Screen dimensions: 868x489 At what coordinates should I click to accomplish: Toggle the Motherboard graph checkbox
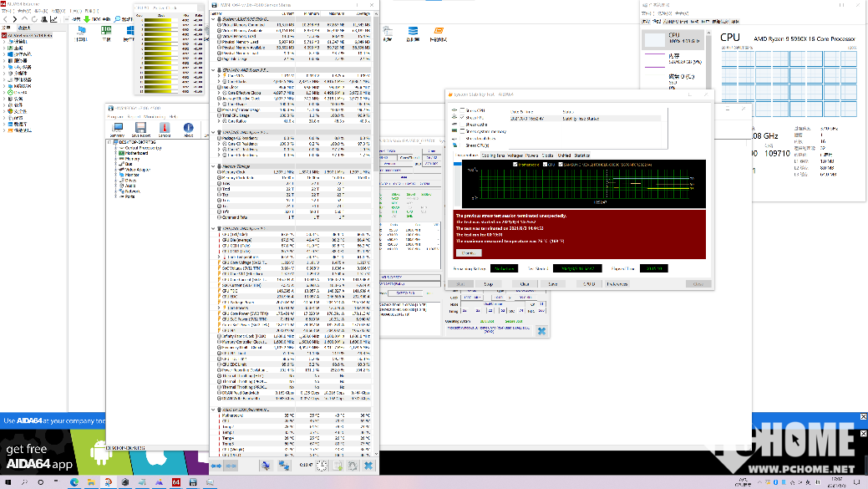click(515, 165)
